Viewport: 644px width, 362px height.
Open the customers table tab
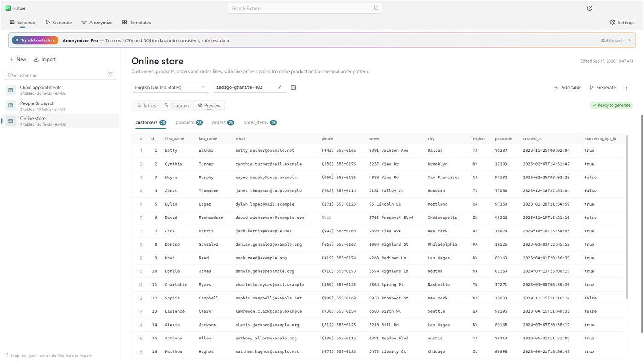coord(151,122)
